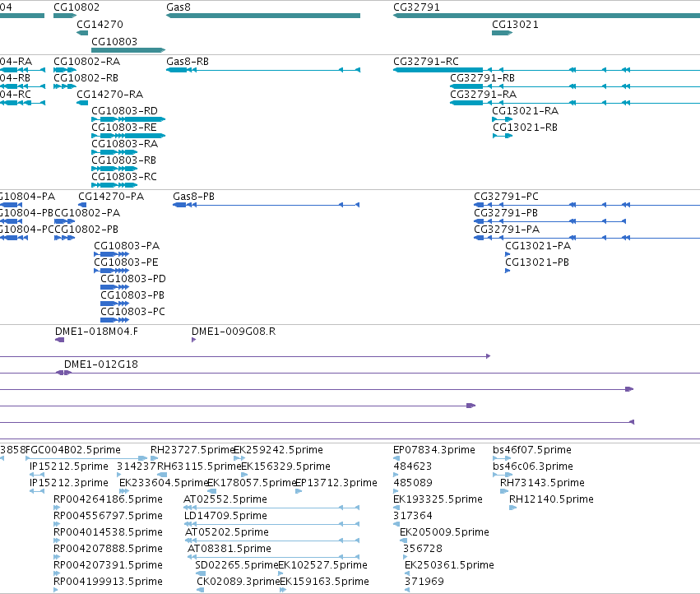Select transcript label CG10803-RB
The height and width of the screenshot is (594, 700).
click(123, 160)
